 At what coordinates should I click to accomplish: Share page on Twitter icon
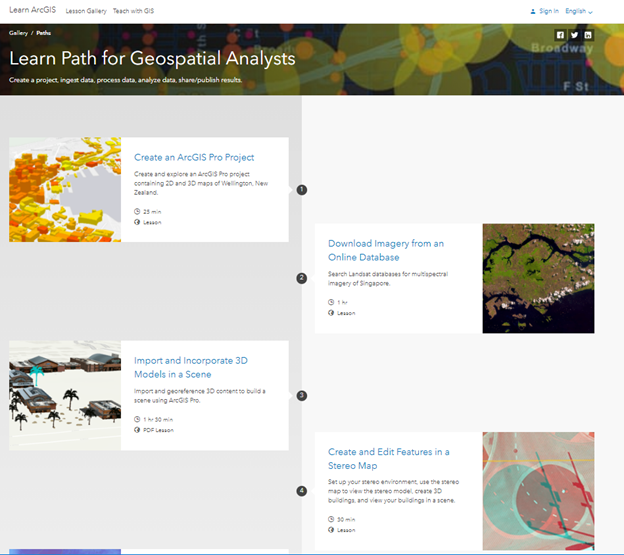point(574,35)
